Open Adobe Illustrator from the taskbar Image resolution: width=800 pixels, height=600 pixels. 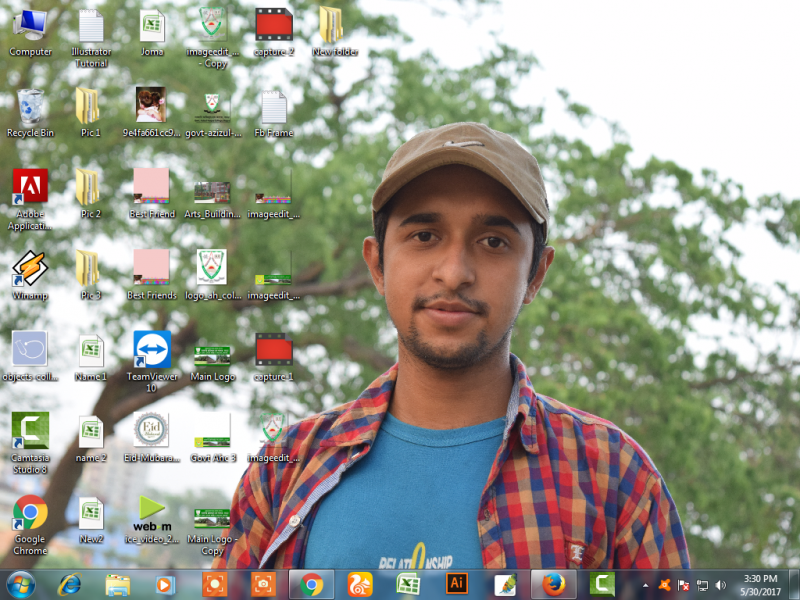(x=457, y=584)
